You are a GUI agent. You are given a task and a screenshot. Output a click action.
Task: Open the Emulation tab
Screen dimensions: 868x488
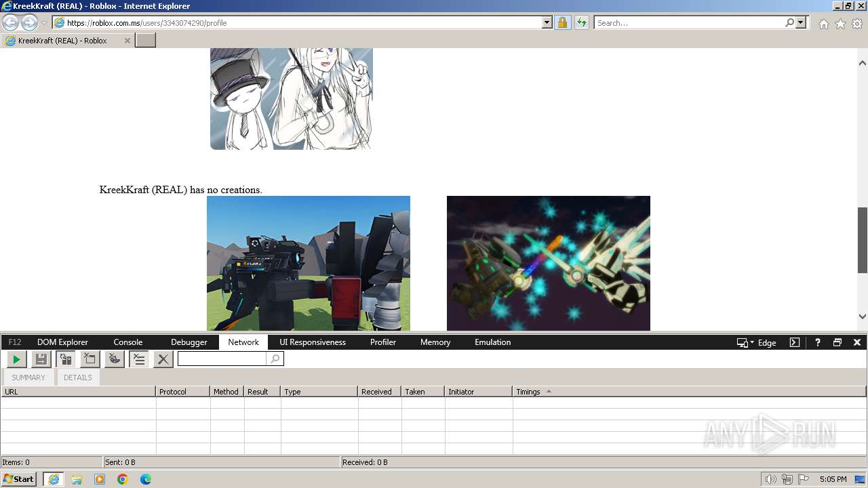coord(493,342)
